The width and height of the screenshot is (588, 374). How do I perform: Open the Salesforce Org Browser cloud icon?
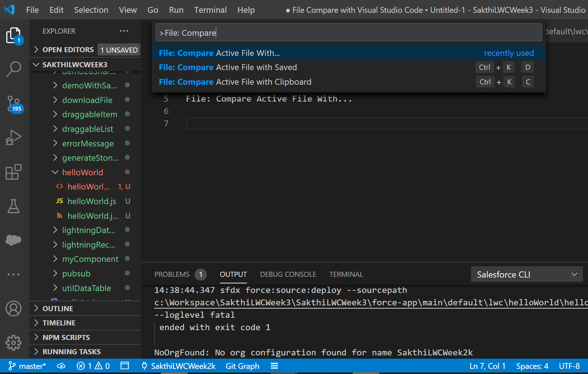[14, 240]
